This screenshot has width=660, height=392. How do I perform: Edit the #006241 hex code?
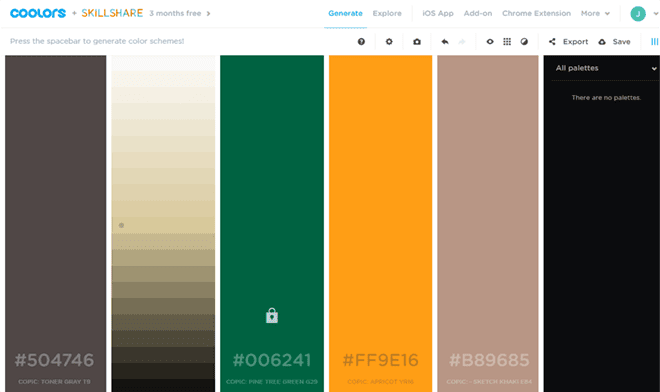pos(272,360)
